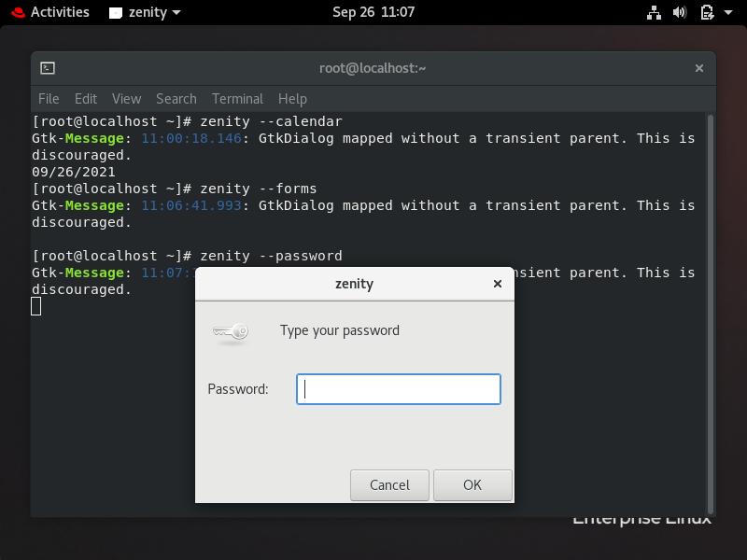This screenshot has height=560, width=747.
Task: Click the battery status icon in the system tray
Action: pos(706,12)
